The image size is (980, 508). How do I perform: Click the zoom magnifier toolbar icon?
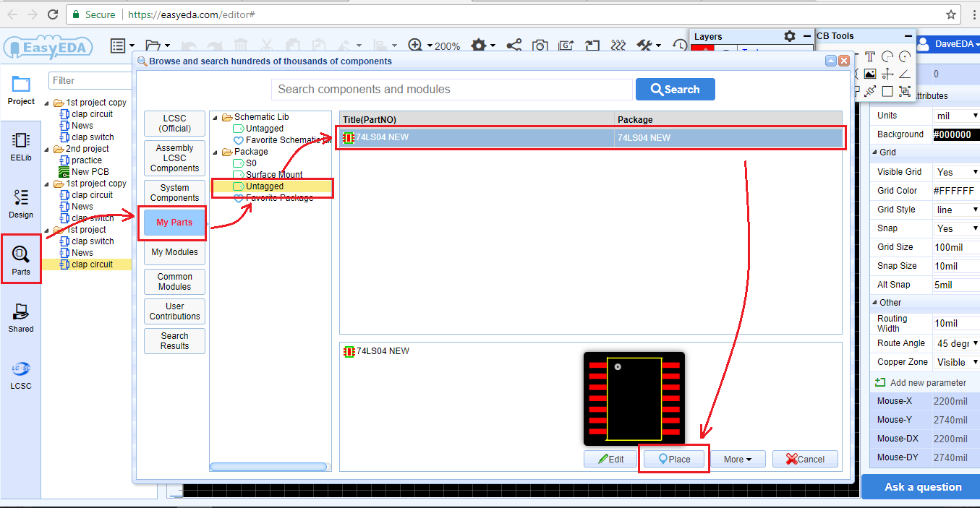tap(416, 46)
